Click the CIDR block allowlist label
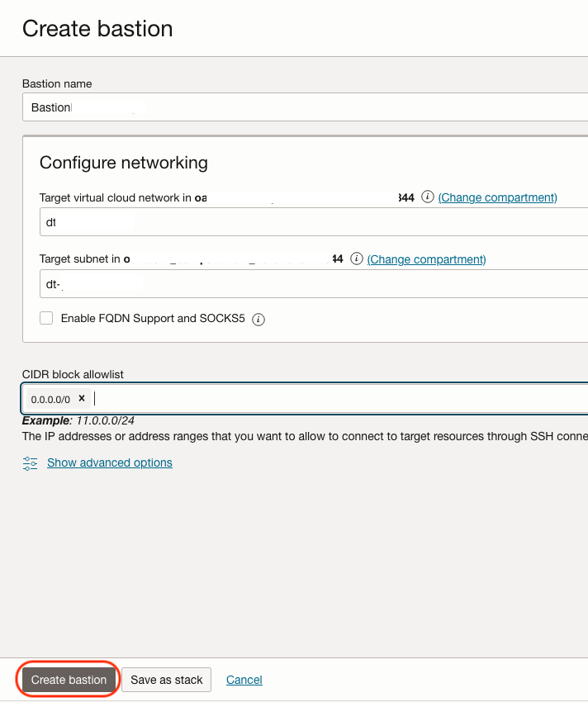588x702 pixels. tap(73, 374)
